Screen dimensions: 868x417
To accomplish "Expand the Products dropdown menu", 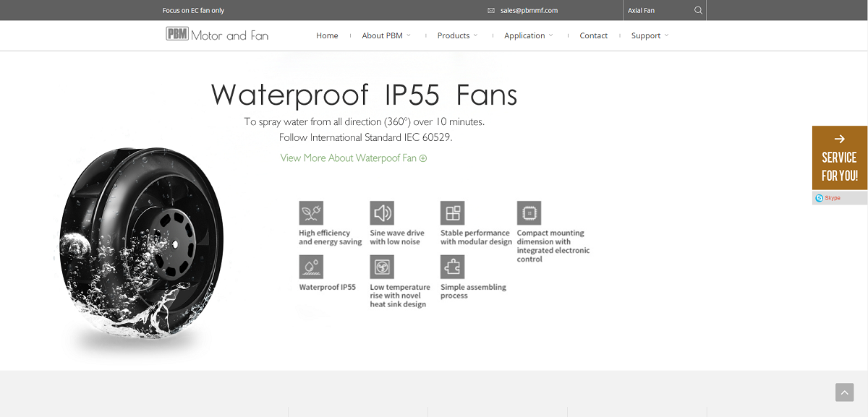I will tap(457, 35).
